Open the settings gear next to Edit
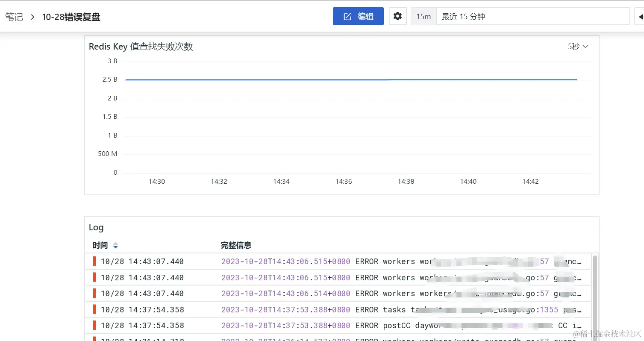644x341 pixels. tap(397, 17)
